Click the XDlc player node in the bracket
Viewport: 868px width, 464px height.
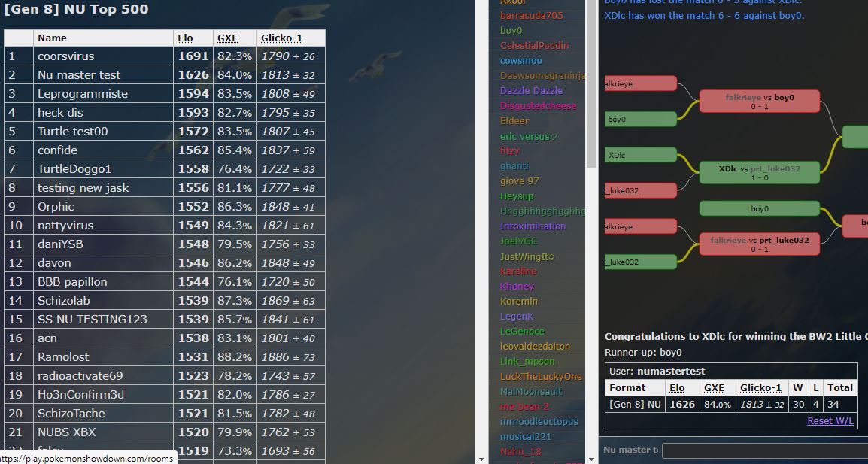pyautogui.click(x=641, y=155)
